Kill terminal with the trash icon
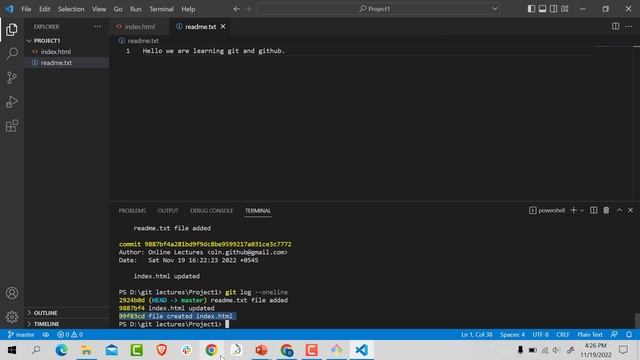 pos(606,210)
